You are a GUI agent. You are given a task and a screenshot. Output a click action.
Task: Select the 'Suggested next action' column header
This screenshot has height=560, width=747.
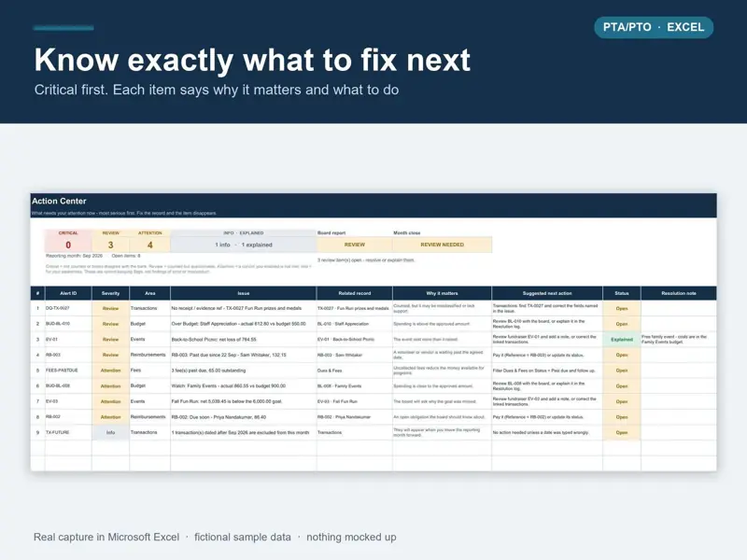click(547, 293)
